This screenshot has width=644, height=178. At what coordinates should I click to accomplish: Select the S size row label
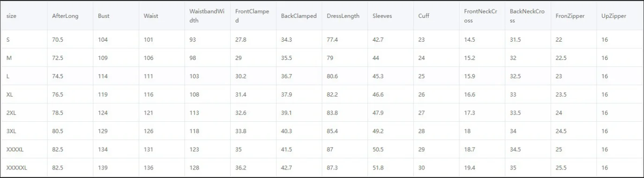8,40
